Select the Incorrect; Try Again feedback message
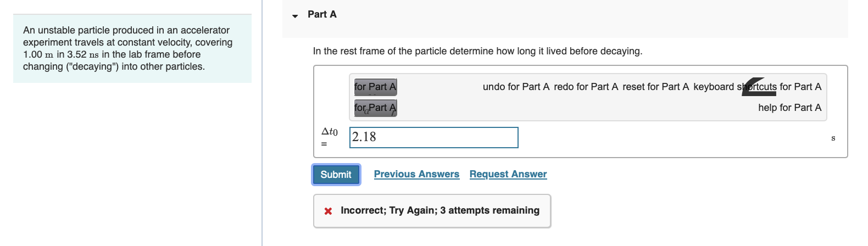868x246 pixels. coord(439,210)
